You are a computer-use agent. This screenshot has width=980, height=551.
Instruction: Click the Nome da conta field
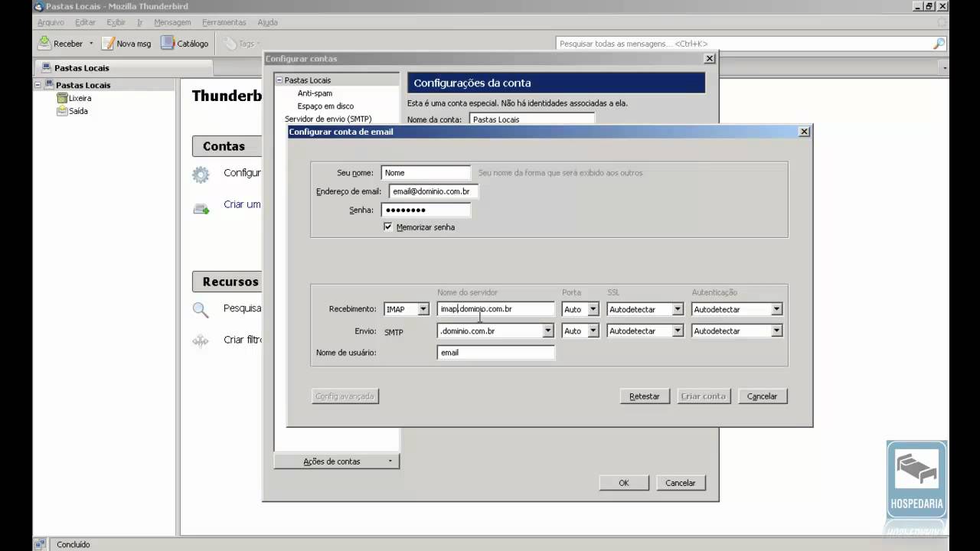[x=532, y=119]
